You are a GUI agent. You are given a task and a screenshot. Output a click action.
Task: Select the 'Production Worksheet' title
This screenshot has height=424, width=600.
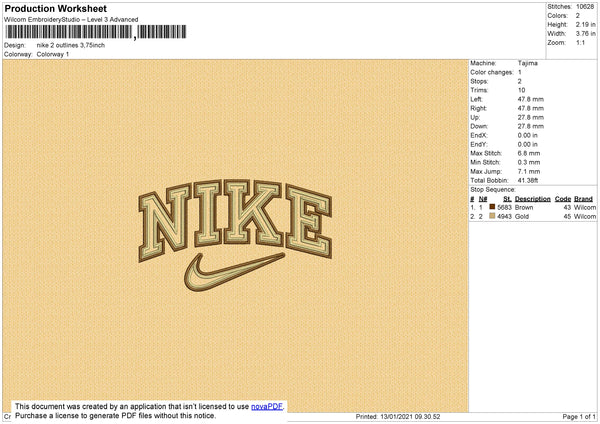(x=55, y=8)
